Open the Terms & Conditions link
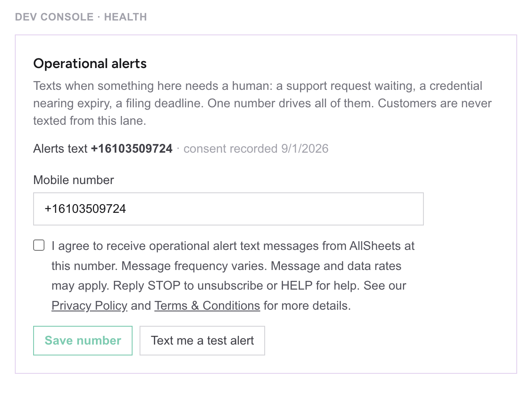 [x=207, y=306]
